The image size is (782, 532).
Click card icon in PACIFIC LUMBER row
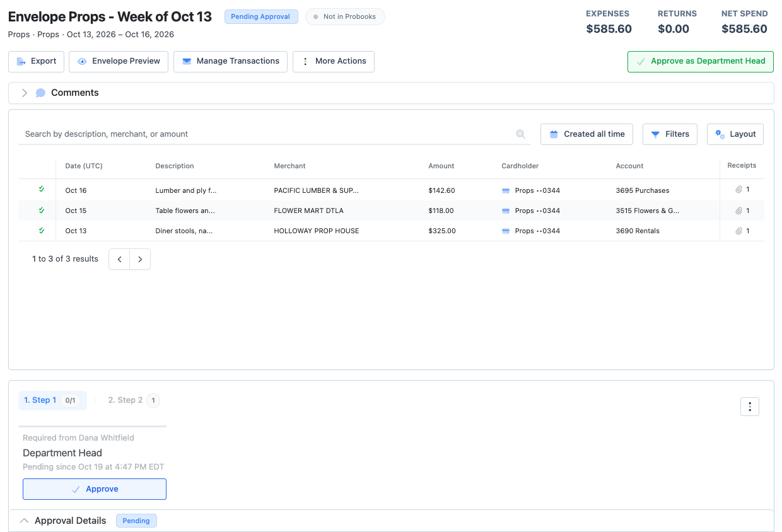(506, 190)
